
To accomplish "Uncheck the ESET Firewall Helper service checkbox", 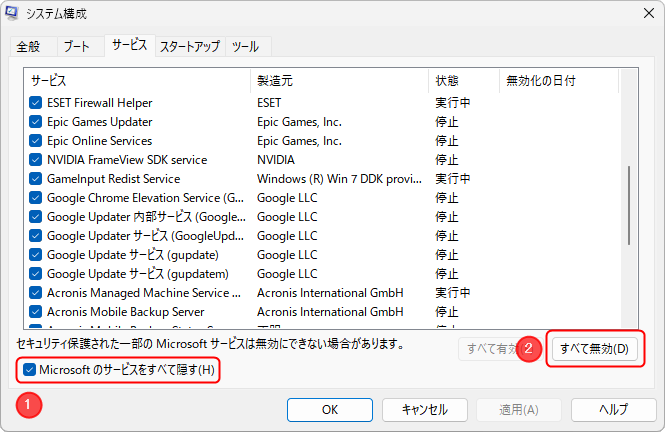I will (x=36, y=103).
